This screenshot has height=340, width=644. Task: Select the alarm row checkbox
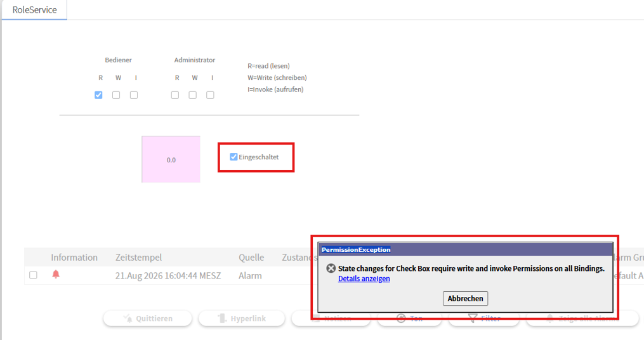pyautogui.click(x=33, y=275)
